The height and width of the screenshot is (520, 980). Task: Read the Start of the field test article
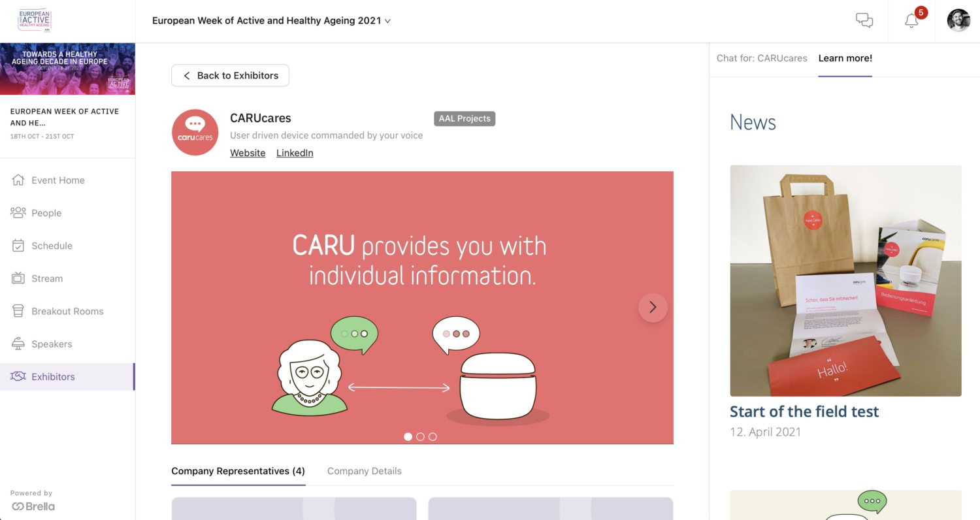pyautogui.click(x=804, y=412)
